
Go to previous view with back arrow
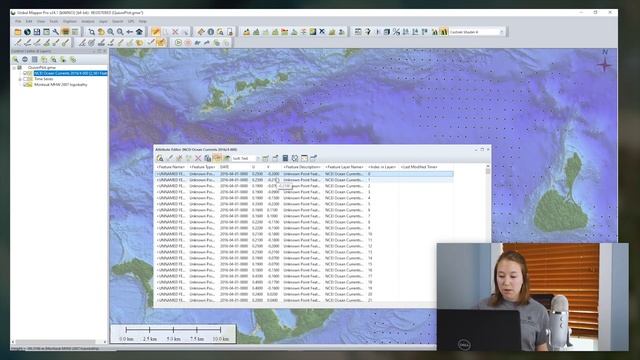(129, 32)
